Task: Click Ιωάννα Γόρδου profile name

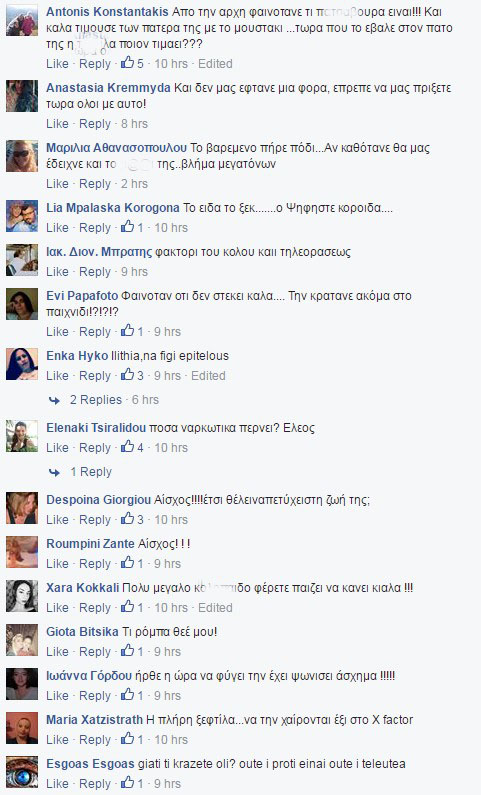Action: [x=89, y=676]
